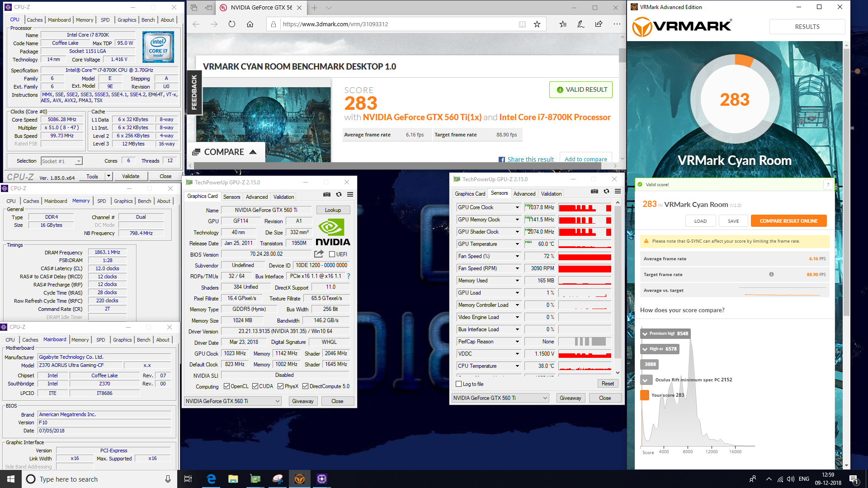This screenshot has height=488, width=868.
Task: Open CPU-Z Tools dropdown arrow
Action: [x=108, y=176]
